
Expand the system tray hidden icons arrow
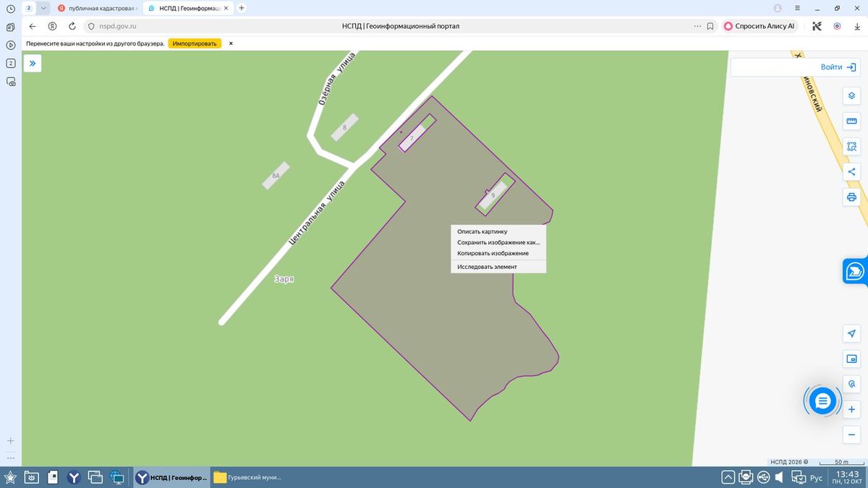pos(728,477)
